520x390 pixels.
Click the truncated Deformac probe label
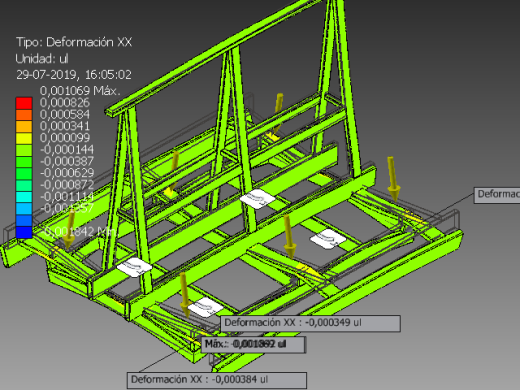point(497,195)
